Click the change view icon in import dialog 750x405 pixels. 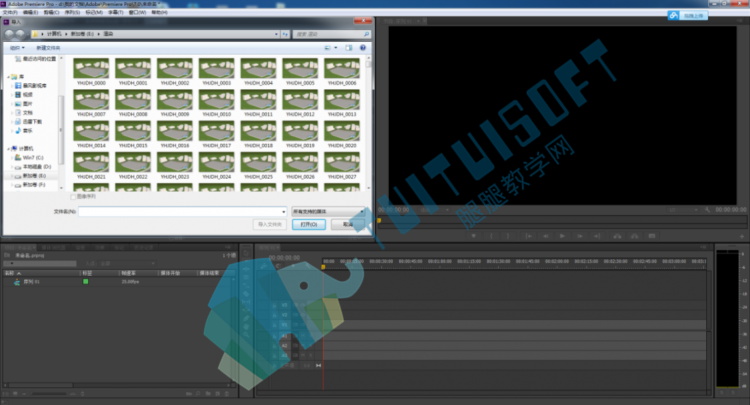pyautogui.click(x=328, y=48)
